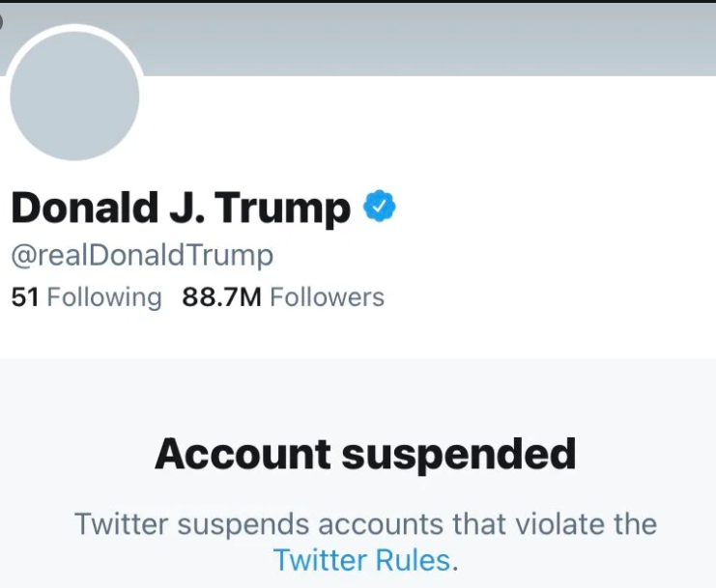This screenshot has height=588, width=716.
Task: Click the 51 following count number
Action: pos(25,297)
